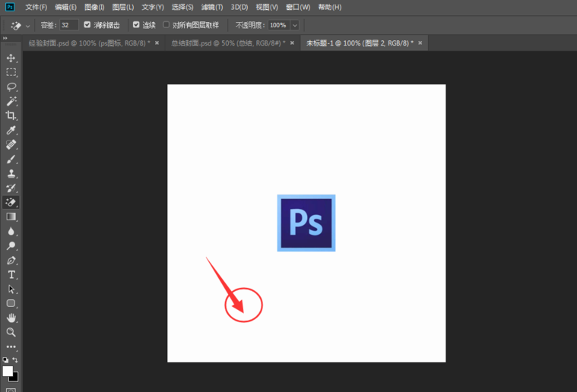Click the foreground color swatch
The height and width of the screenshot is (392, 577).
pyautogui.click(x=8, y=371)
